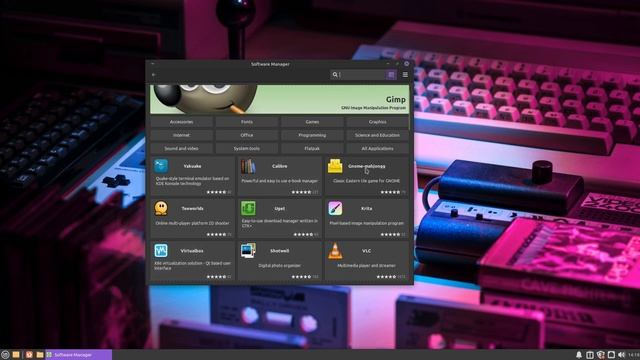The image size is (640, 360).
Task: Click the Software Manager taskbar button
Action: point(79,355)
